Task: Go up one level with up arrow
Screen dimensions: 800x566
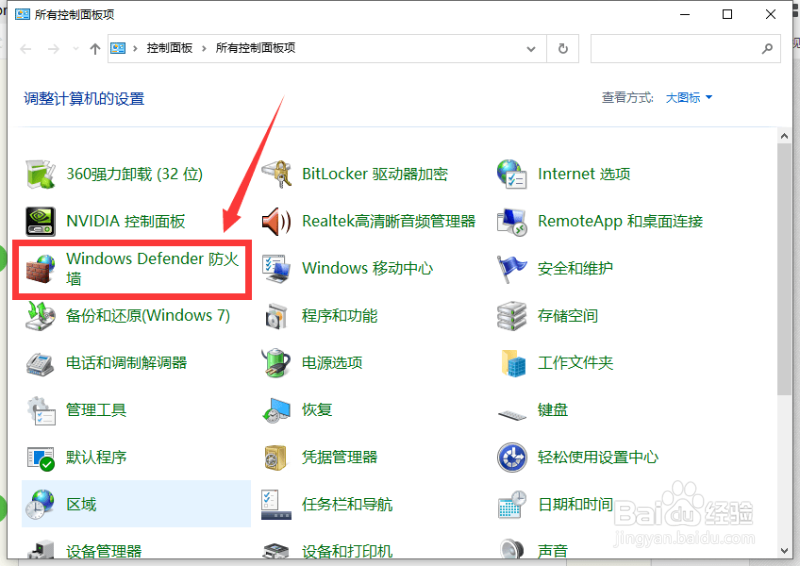Action: pyautogui.click(x=95, y=49)
